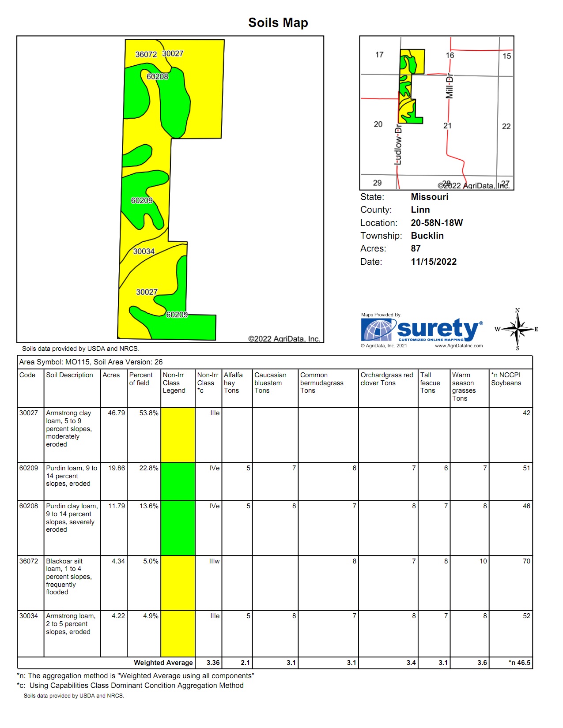Click the Weighted Average row label
Screen dimensions: 563x728
[163, 663]
